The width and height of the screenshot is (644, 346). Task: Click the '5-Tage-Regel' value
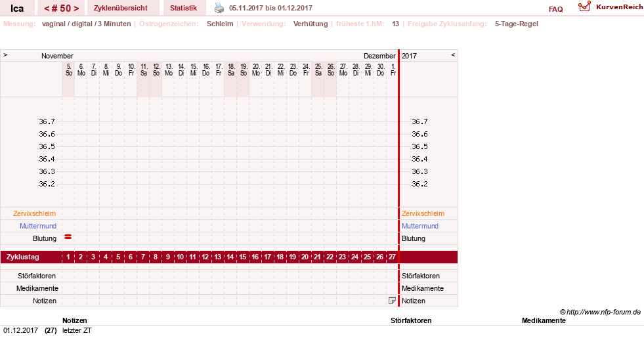click(x=516, y=24)
